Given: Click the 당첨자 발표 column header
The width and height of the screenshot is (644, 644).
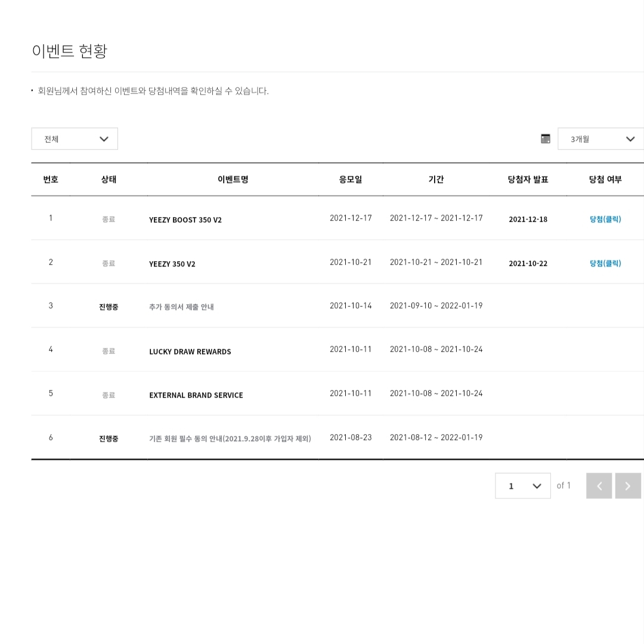Looking at the screenshot, I should [528, 179].
